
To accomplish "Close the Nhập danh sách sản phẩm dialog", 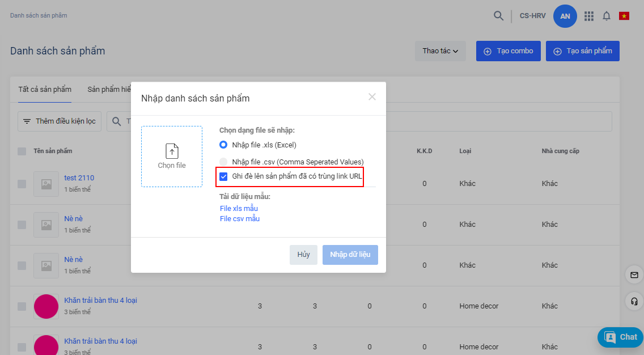I will (372, 97).
